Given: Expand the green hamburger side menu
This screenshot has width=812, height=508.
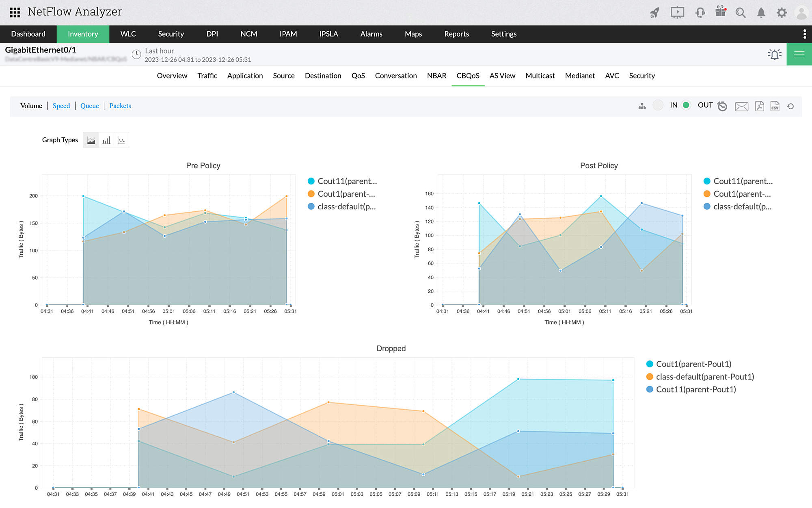Looking at the screenshot, I should [x=799, y=54].
